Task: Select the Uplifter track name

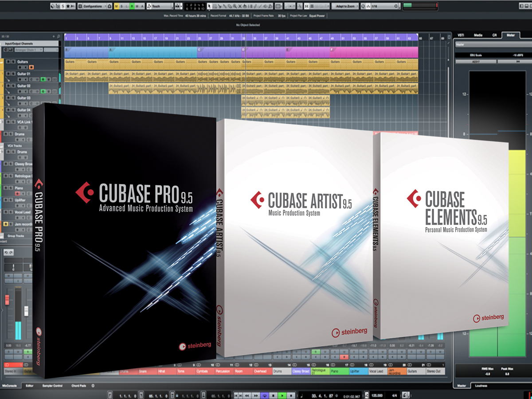Action: click(x=20, y=200)
